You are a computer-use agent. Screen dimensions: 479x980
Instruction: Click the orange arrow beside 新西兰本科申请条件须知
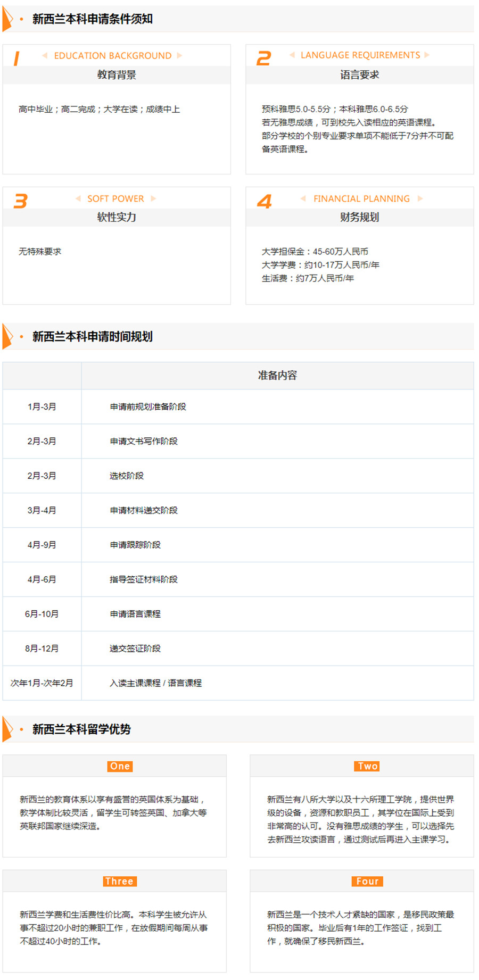(x=7, y=19)
